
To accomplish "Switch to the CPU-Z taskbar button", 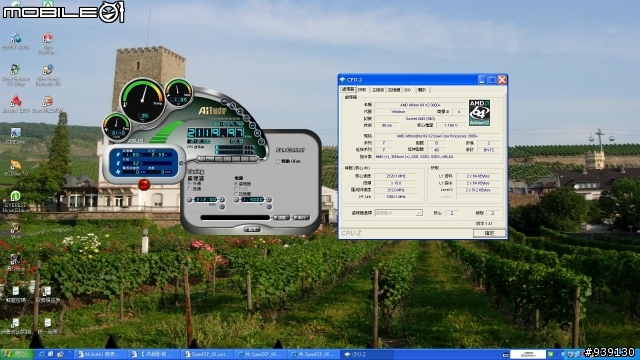I will tap(367, 354).
